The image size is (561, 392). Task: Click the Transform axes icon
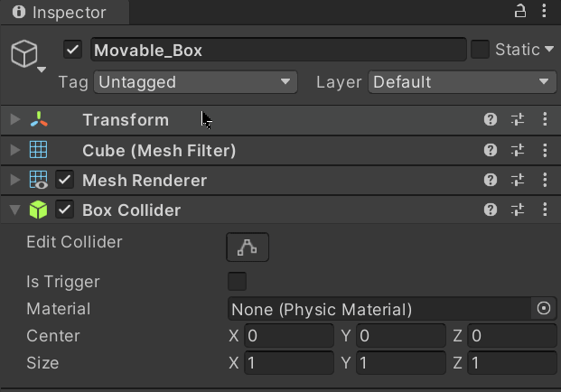coord(39,119)
